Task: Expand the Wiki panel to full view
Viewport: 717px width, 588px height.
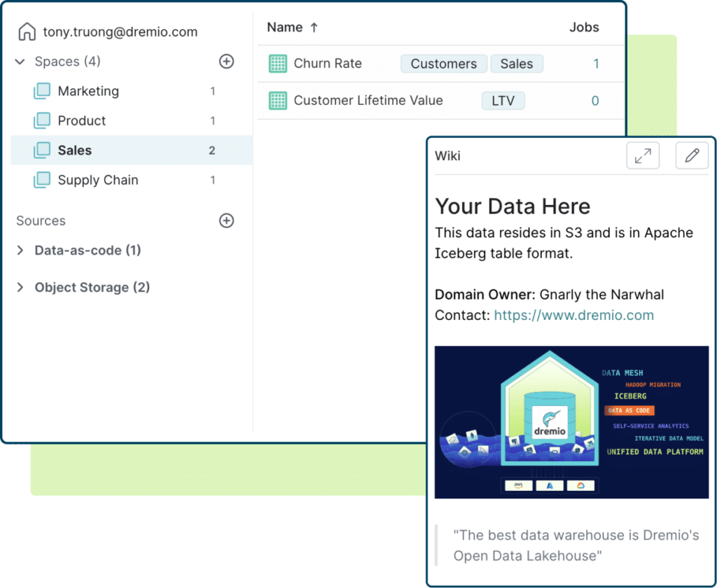Action: click(643, 156)
